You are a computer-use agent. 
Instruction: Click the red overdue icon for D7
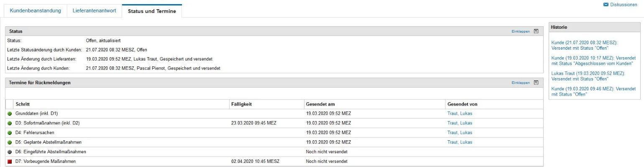pyautogui.click(x=10, y=162)
